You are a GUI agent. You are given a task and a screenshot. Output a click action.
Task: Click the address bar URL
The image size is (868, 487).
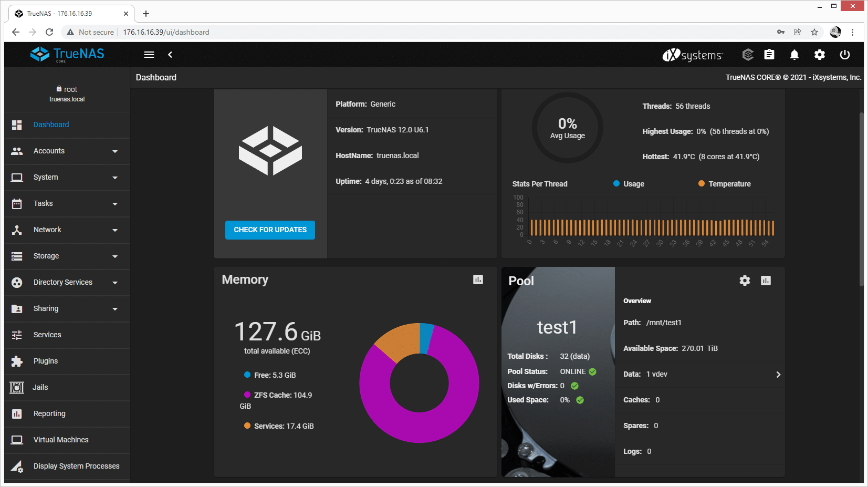[166, 32]
